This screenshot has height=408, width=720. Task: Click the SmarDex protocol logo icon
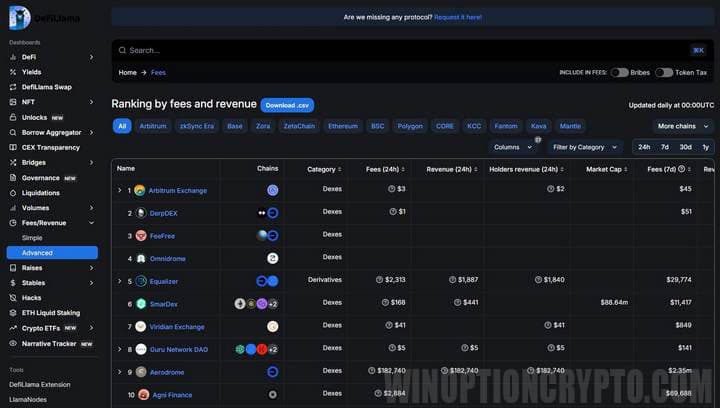click(x=140, y=304)
